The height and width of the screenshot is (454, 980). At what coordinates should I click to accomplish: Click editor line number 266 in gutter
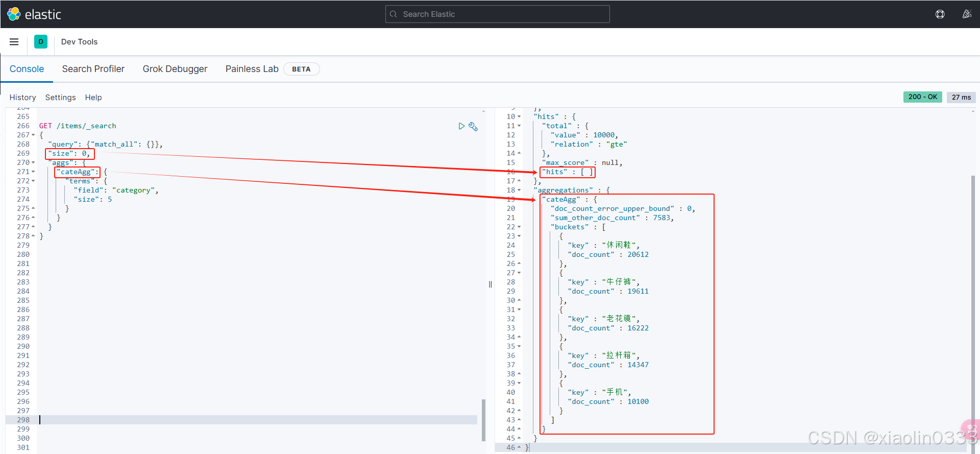23,126
